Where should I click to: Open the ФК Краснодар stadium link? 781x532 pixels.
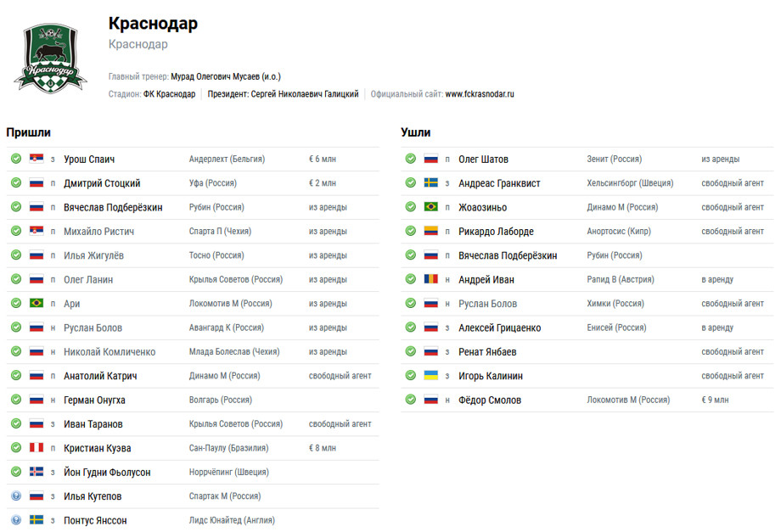tap(169, 94)
